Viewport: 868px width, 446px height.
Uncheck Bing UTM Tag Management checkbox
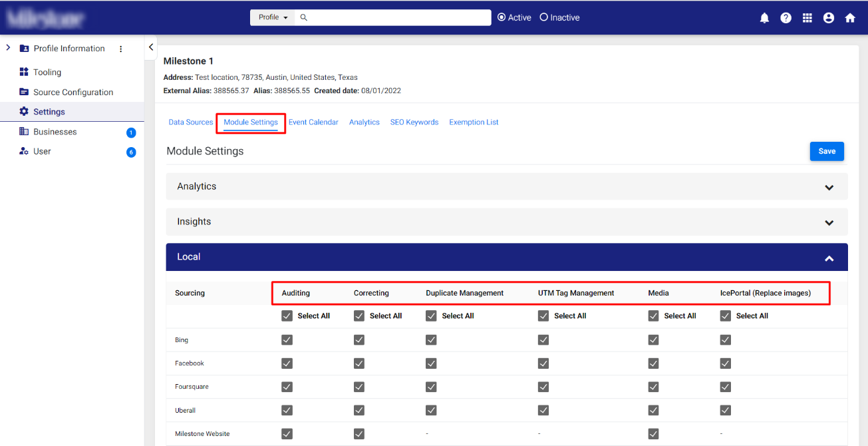543,339
